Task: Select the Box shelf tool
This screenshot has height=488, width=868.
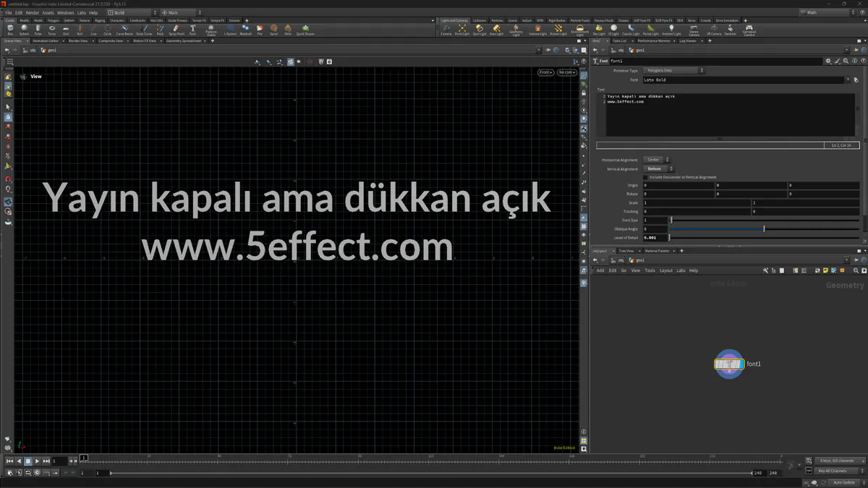Action: [10, 30]
